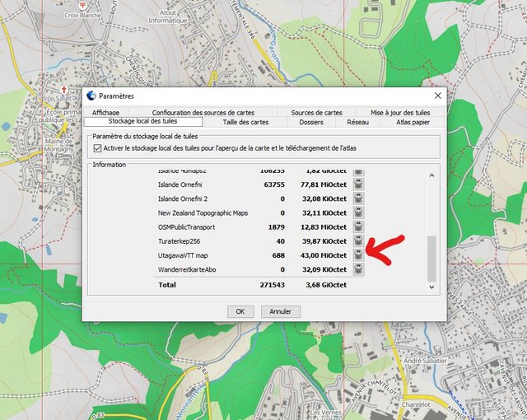The height and width of the screenshot is (420, 527).
Task: Switch to Sources de cartes tab
Action: 316,113
